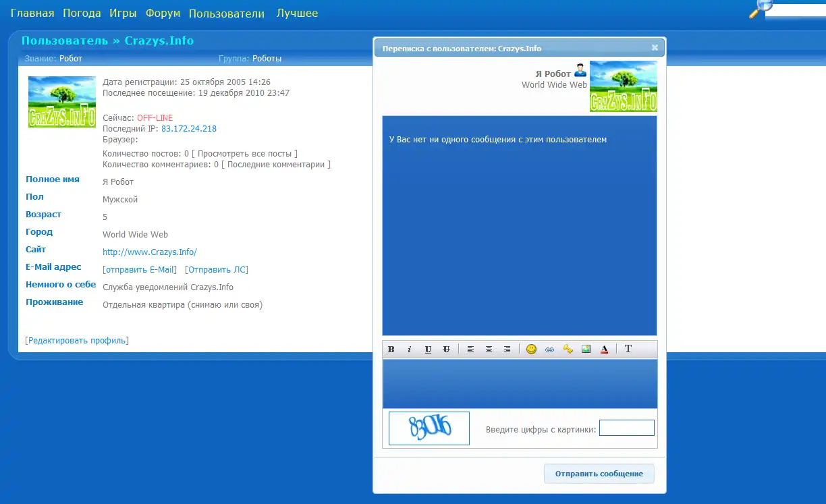
Task: Click the captcha digits input field
Action: tap(626, 428)
